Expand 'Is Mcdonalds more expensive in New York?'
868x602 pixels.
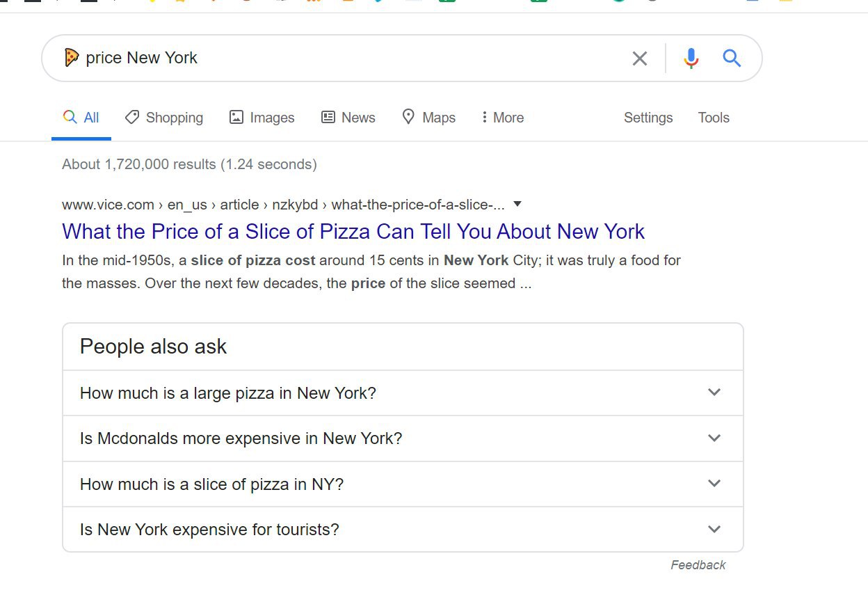(x=403, y=438)
